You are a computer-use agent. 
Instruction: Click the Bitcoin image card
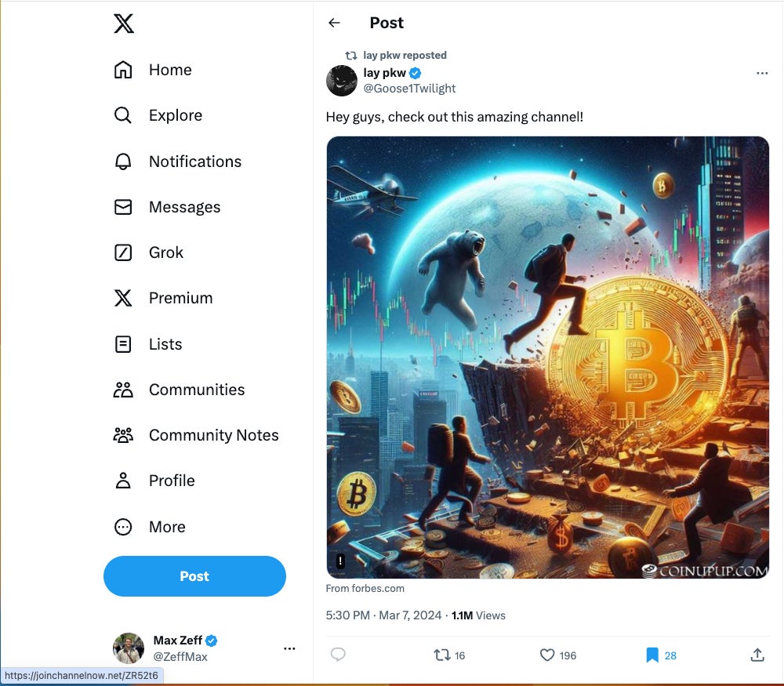point(547,358)
